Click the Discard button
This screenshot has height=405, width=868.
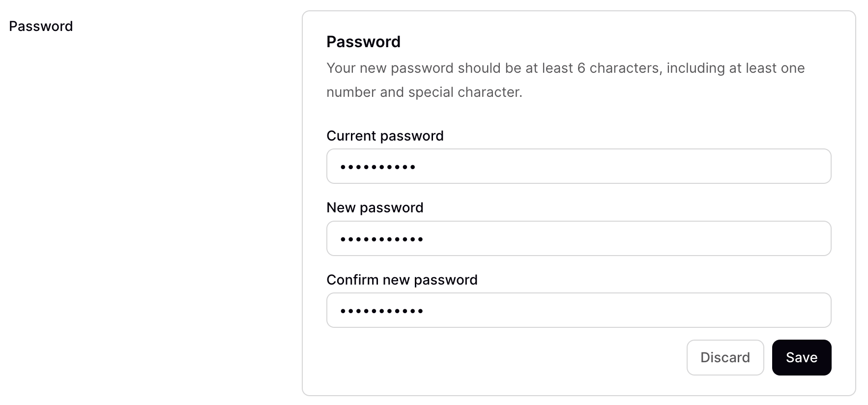click(725, 357)
